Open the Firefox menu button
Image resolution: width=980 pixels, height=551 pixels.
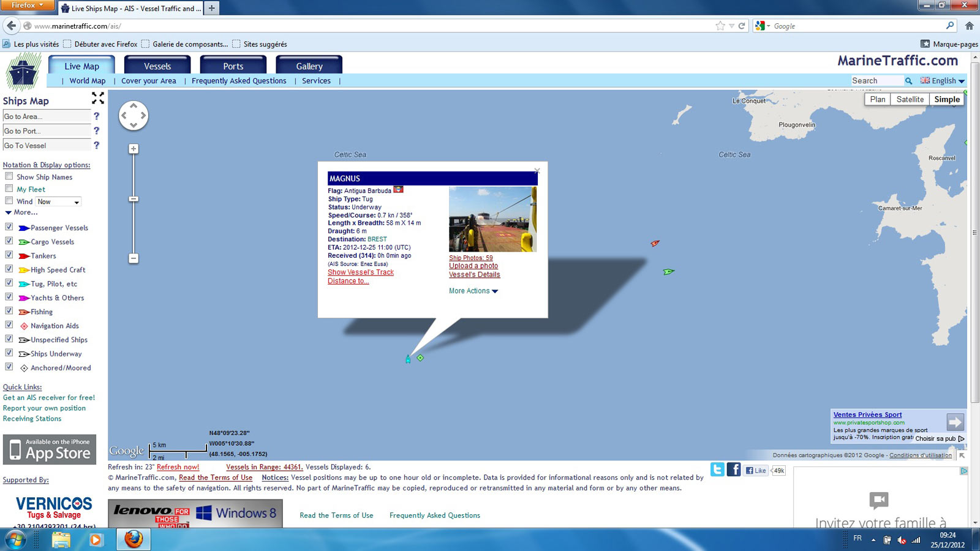(x=28, y=5)
